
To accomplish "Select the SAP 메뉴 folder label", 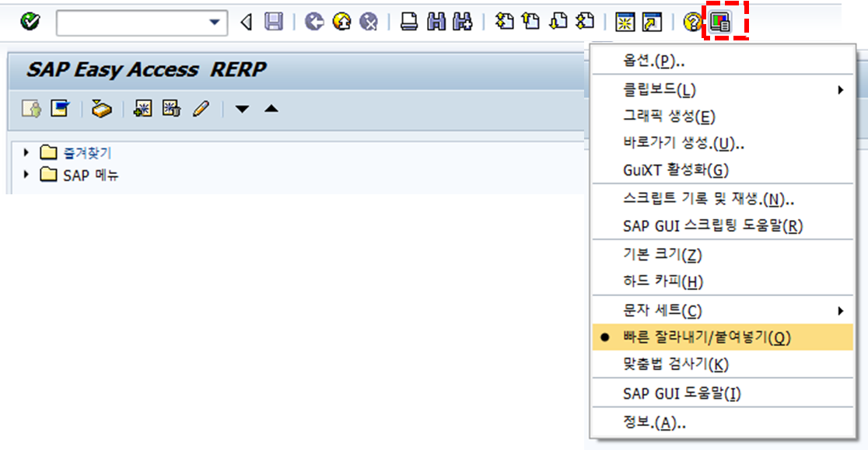I will click(x=91, y=175).
